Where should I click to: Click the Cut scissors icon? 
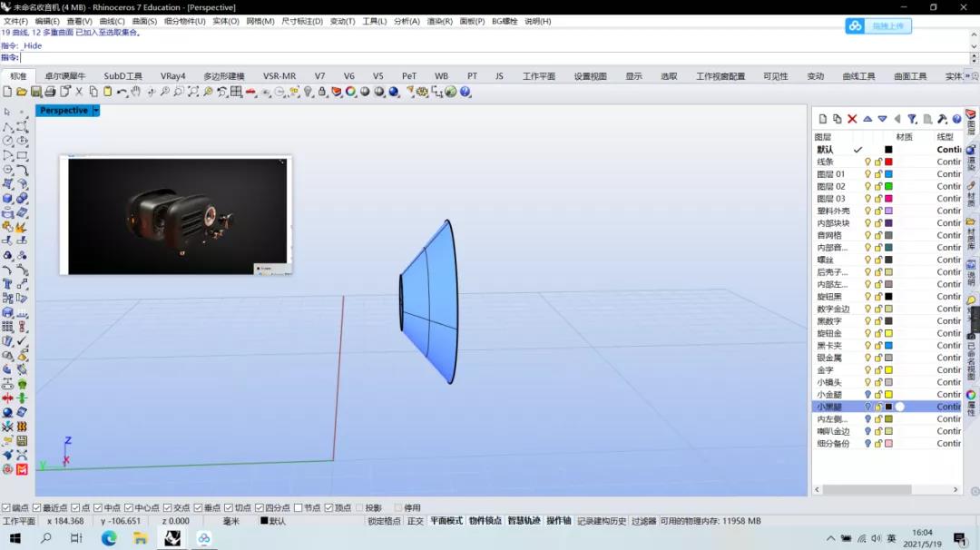coord(79,92)
